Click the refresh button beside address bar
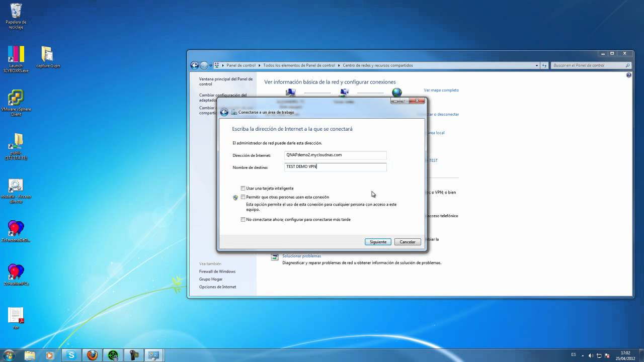644x362 pixels. coord(545,65)
